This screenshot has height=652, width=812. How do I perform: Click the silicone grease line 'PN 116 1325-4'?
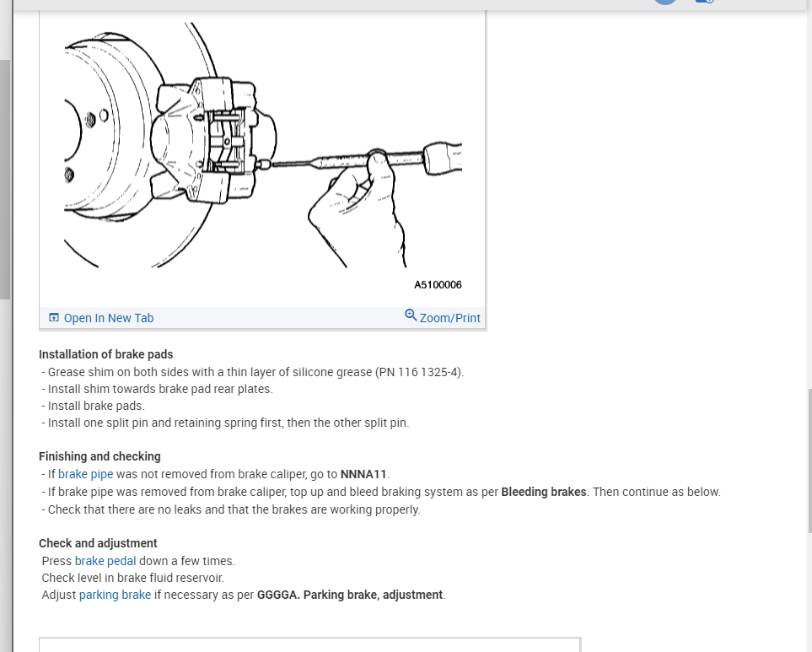[x=253, y=372]
